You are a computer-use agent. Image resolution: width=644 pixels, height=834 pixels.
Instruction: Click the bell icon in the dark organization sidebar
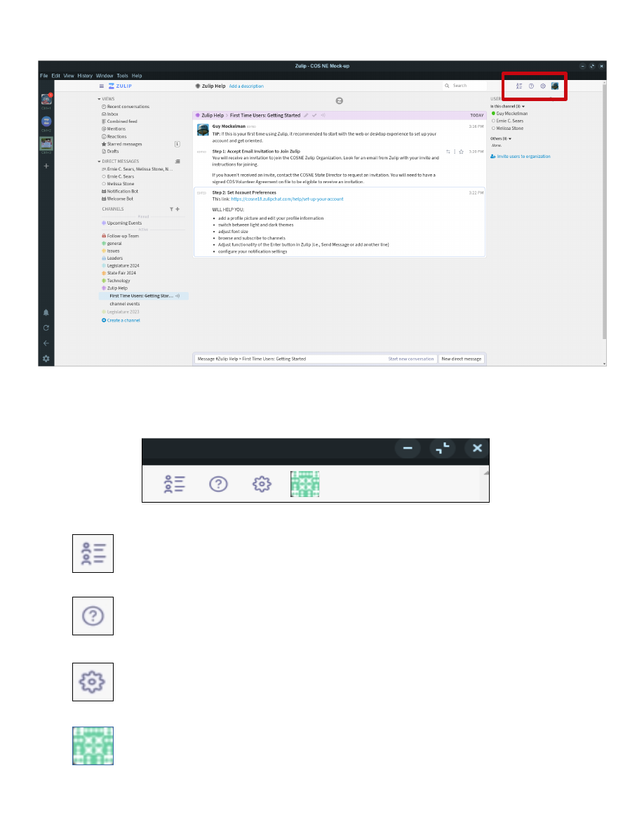coord(46,312)
